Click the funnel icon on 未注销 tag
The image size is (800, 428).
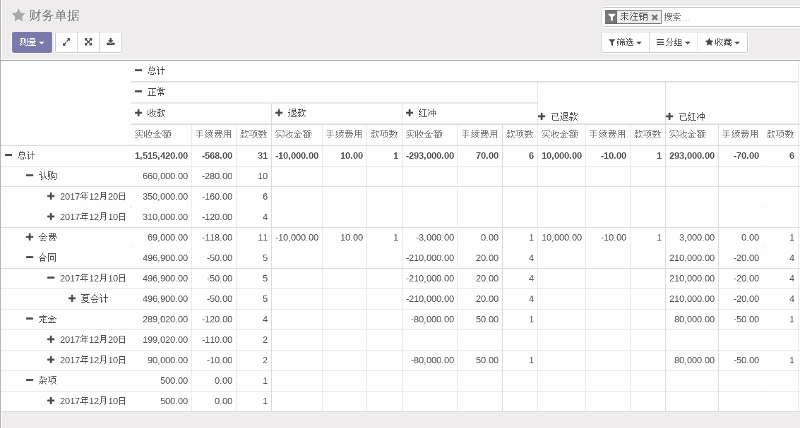(x=611, y=17)
